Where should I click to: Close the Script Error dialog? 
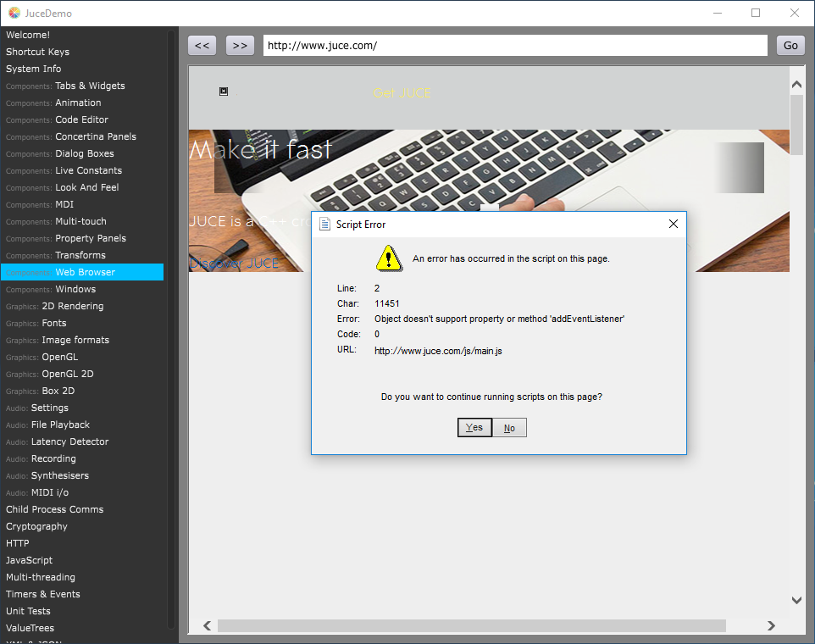pos(673,225)
